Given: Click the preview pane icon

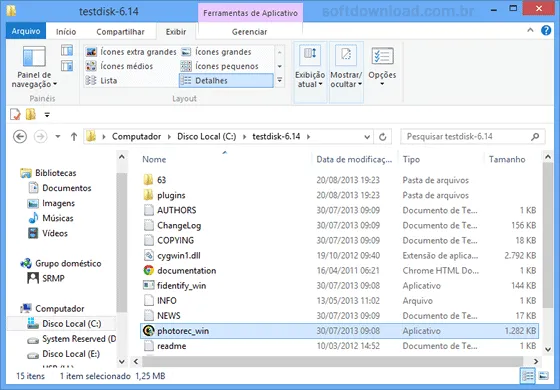Looking at the screenshot, I should [67, 51].
